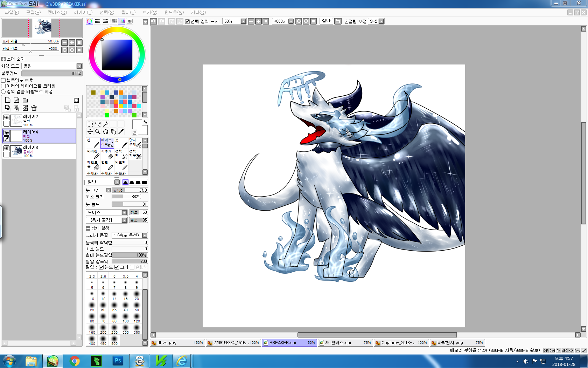Create a new layer folder
This screenshot has height=368, width=588.
coord(25,100)
